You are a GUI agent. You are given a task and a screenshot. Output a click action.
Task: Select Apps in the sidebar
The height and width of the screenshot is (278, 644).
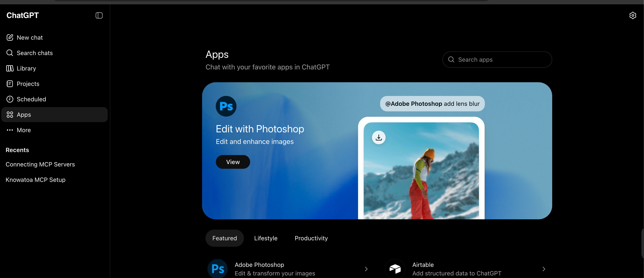point(54,115)
